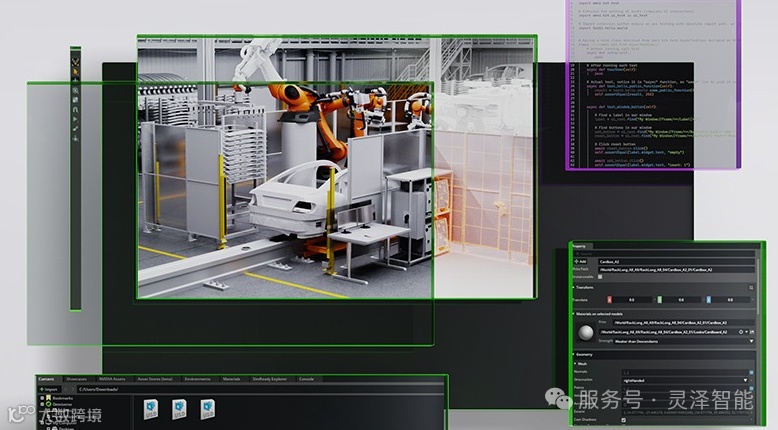Screen dimensions: 778x430
Task: Select the yellow arrow selection tool
Action: coord(75,71)
